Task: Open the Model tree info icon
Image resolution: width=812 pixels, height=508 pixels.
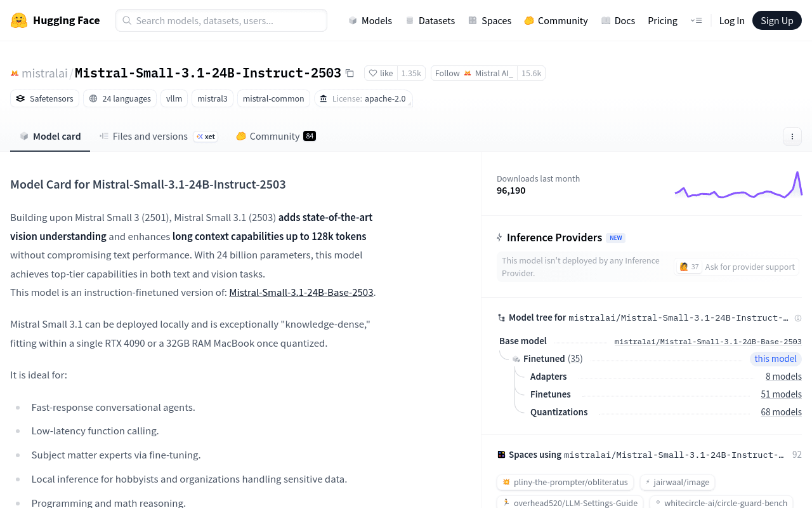Action: [x=798, y=318]
